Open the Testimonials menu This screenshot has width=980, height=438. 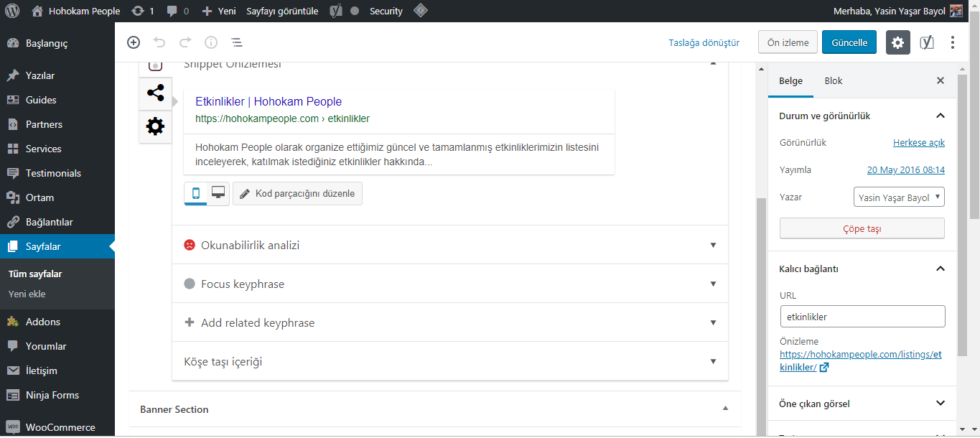tap(57, 173)
